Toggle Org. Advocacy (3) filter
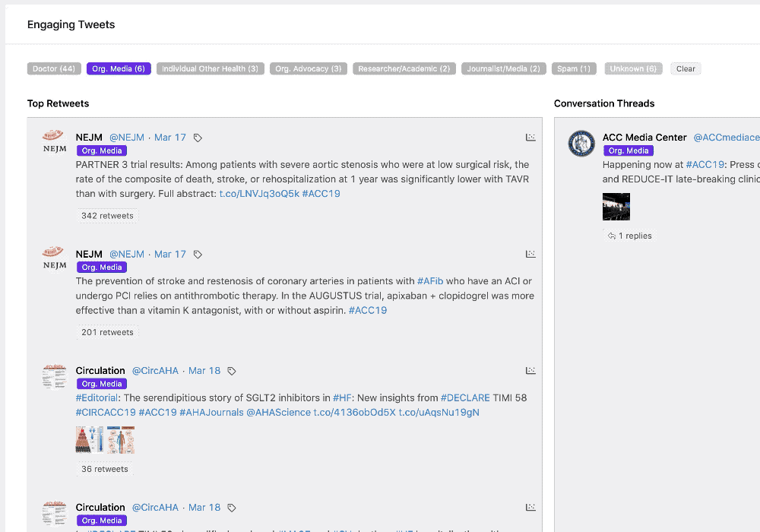This screenshot has height=532, width=760. [x=309, y=69]
